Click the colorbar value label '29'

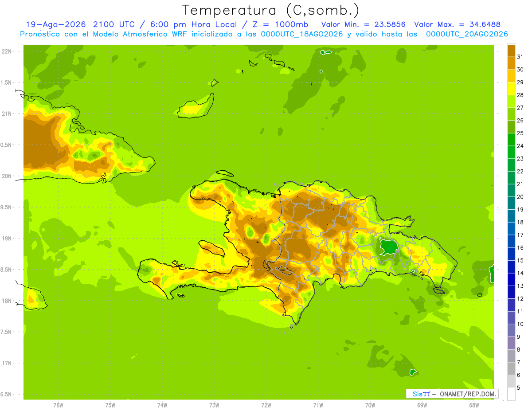520,82
